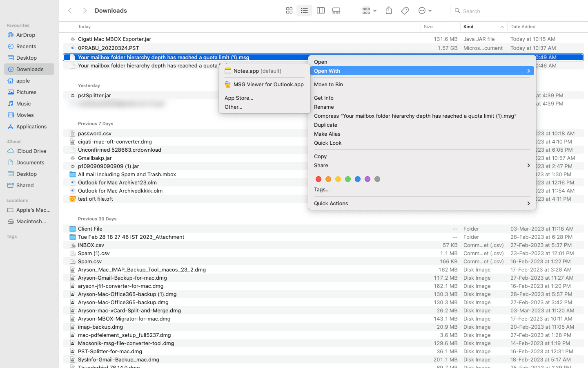Viewport: 588px width, 368px height.
Task: Choose Duplicate in the context menu
Action: (422, 125)
